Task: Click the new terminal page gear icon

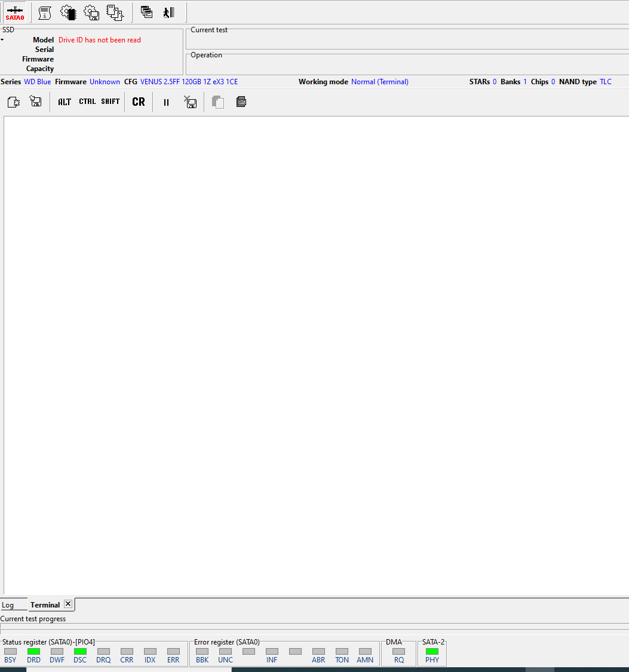Action: coord(14,102)
